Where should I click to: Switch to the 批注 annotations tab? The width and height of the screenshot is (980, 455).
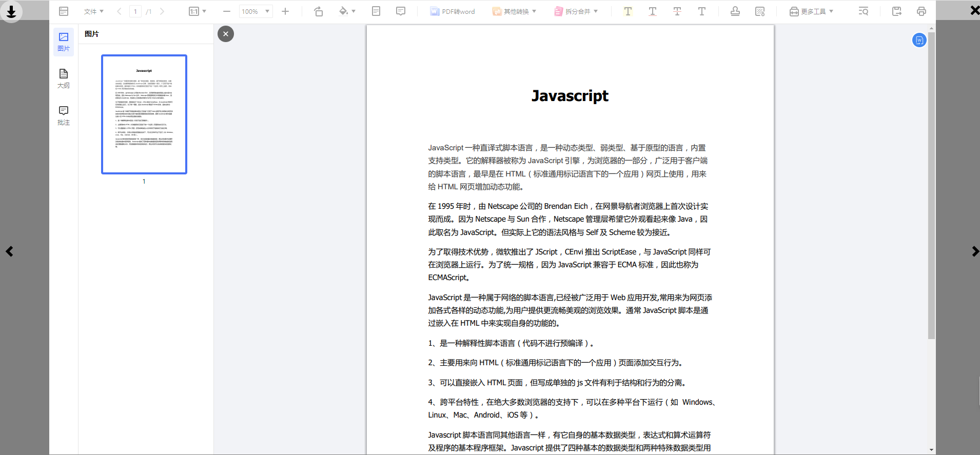(x=64, y=116)
